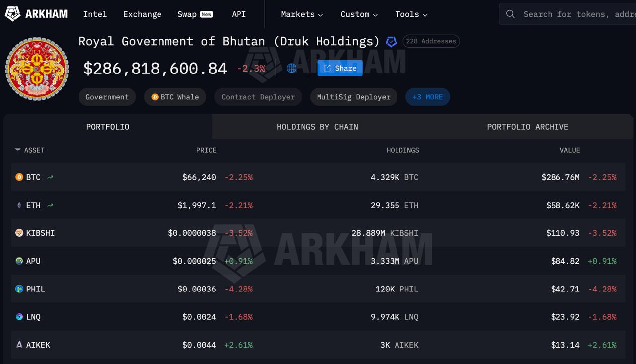The image size is (636, 364).
Task: Focus the token search input field
Action: pyautogui.click(x=576, y=14)
